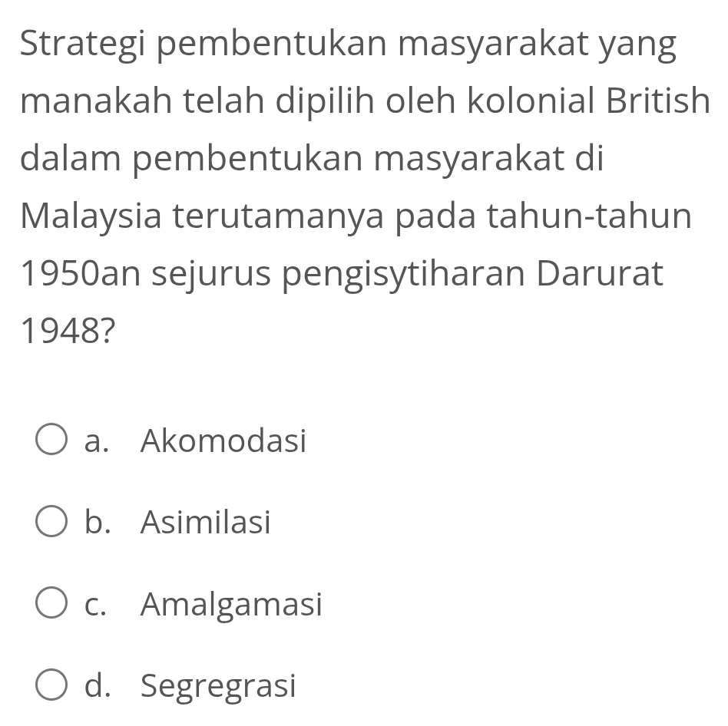728x726 pixels.
Task: Click the option letter "a."
Action: pos(96,441)
